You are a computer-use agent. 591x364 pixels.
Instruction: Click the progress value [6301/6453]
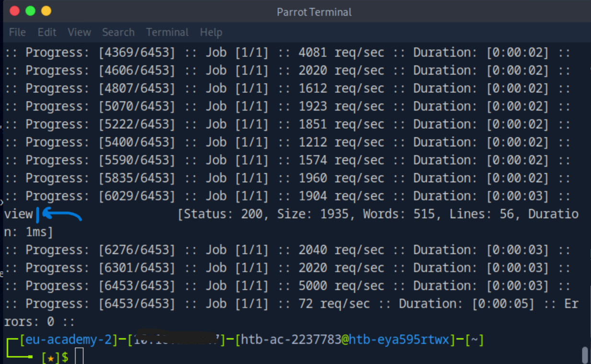pyautogui.click(x=137, y=268)
